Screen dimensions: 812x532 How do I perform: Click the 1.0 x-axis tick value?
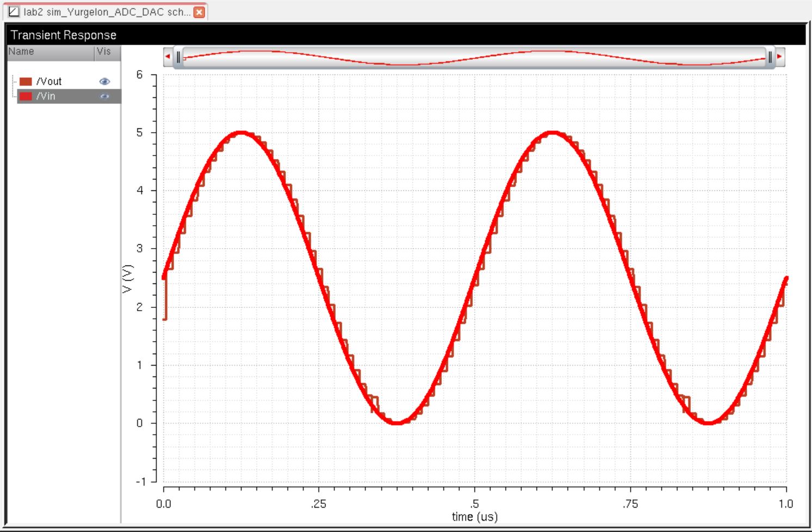click(x=785, y=504)
